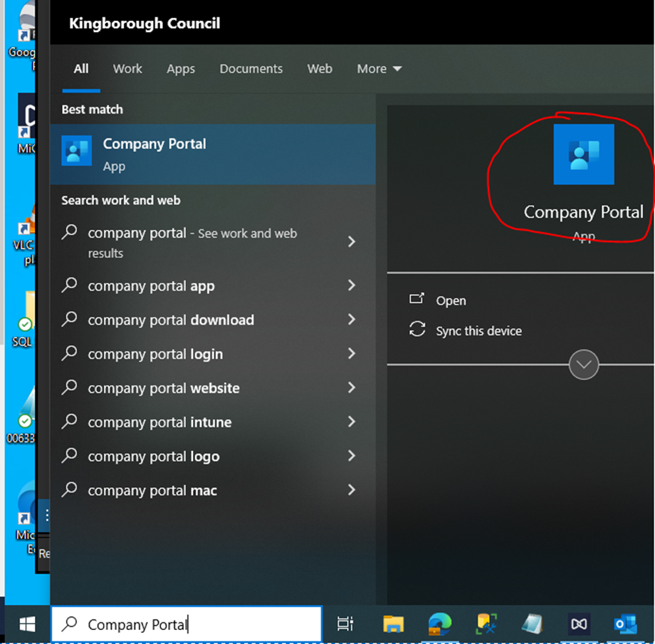Expand 'company portal login' suggestion arrow
This screenshot has width=655, height=644.
point(351,353)
